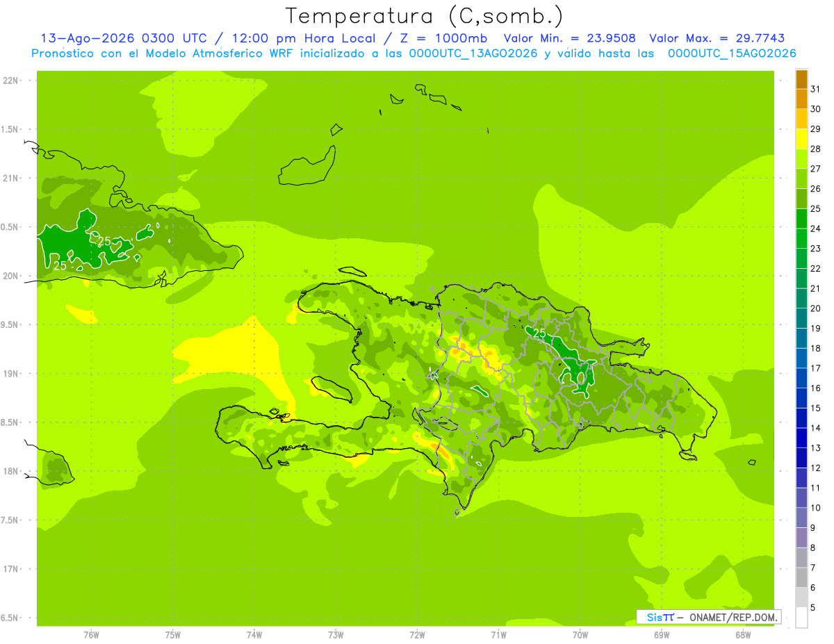The image size is (834, 644).
Task: Select the purple swatch between 9 and 10
Action: [x=801, y=518]
